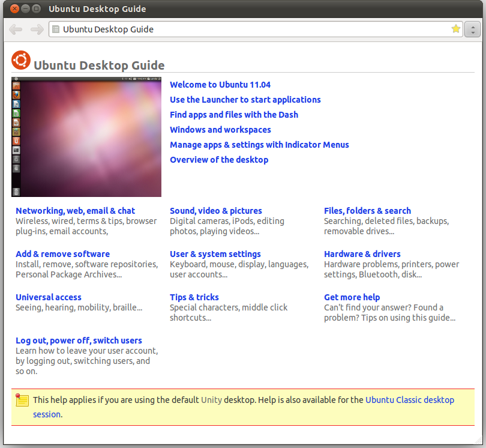Open Manage apps & settings with Indicator Menus
The image size is (486, 448).
click(x=259, y=145)
